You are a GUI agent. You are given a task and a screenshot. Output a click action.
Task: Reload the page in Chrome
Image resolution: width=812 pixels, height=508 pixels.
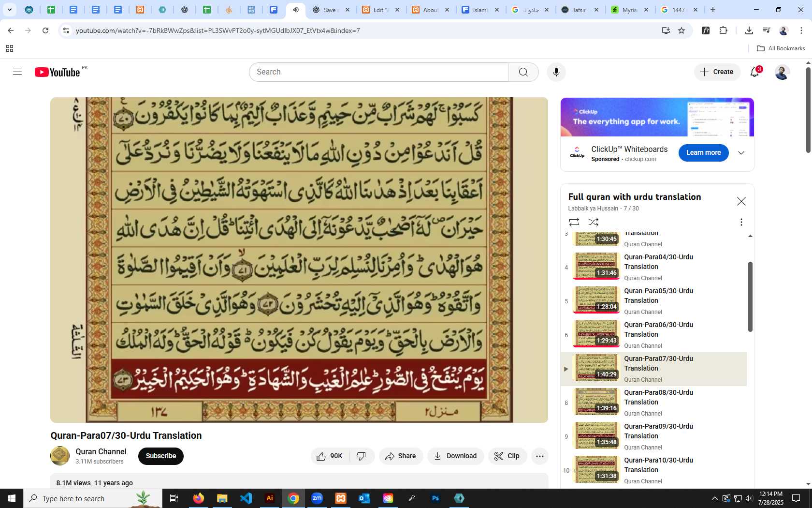(x=45, y=30)
